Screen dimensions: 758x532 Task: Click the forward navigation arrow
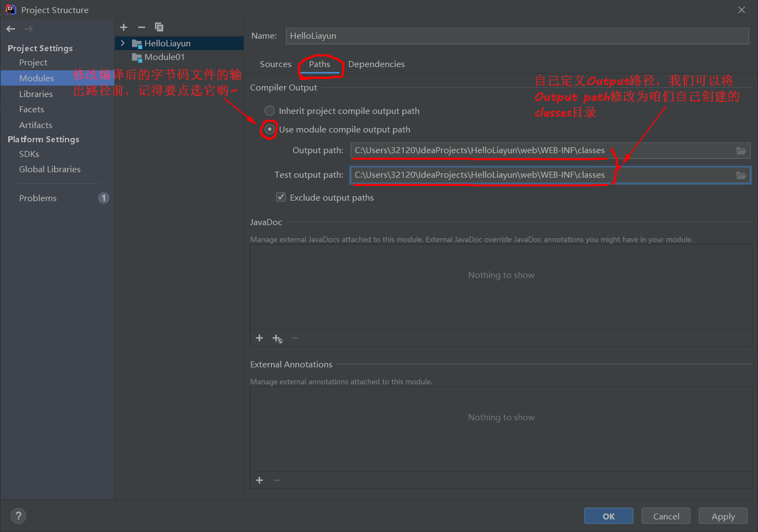28,29
